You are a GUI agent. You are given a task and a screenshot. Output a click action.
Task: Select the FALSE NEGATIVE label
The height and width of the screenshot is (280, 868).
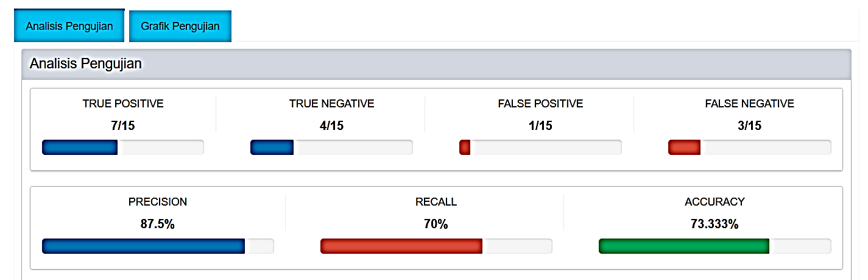coord(749,104)
